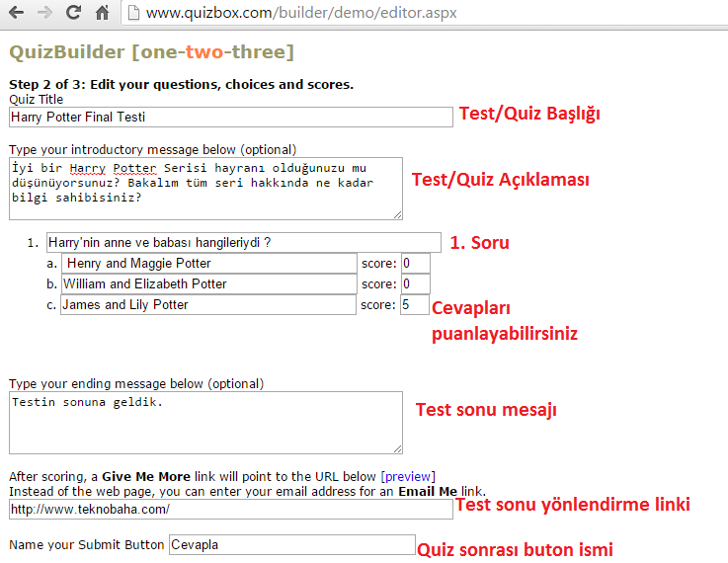
Task: Edit the Quiz Title field
Action: (231, 117)
